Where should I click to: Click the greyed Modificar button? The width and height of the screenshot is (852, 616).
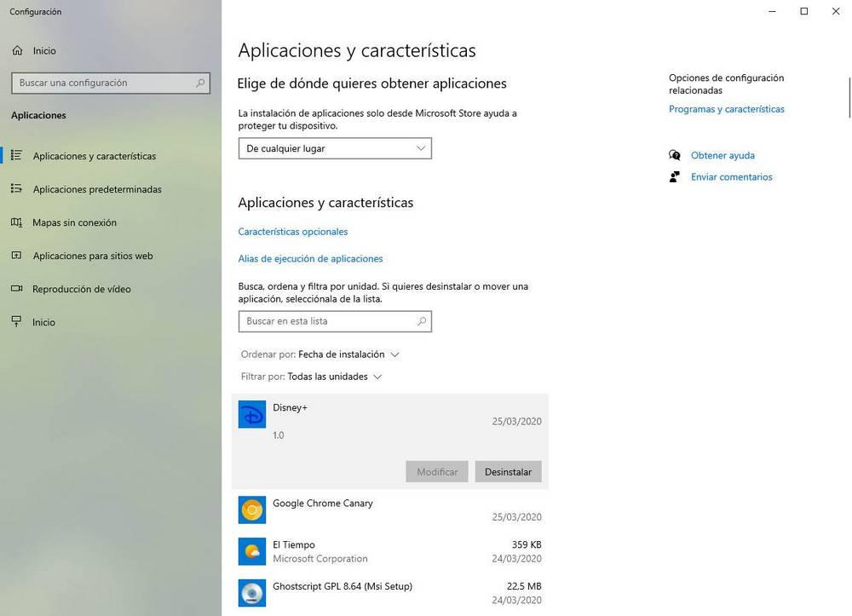click(437, 471)
